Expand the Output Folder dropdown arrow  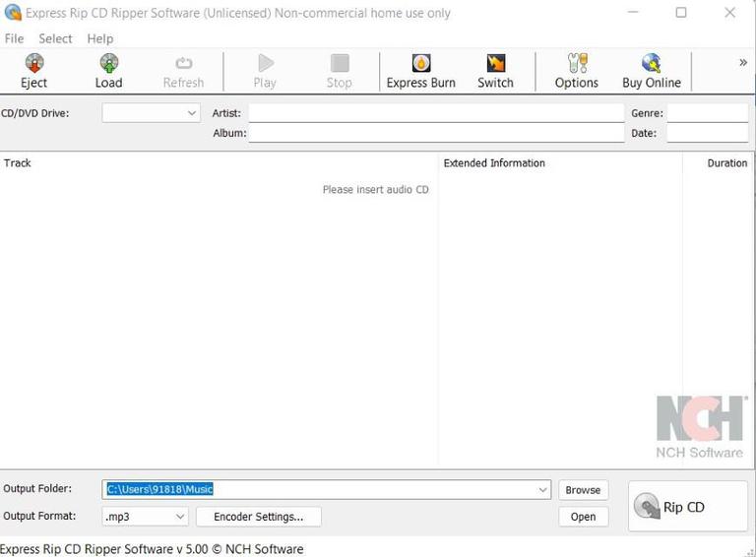(x=543, y=489)
